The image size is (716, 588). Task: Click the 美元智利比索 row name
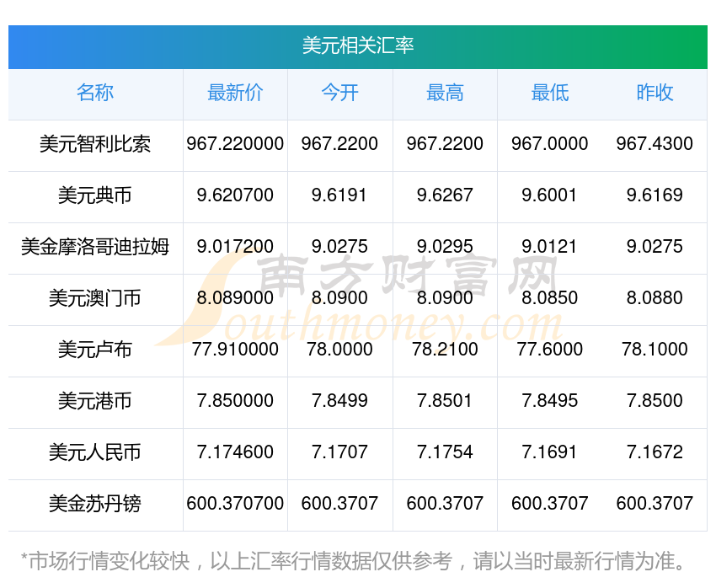(95, 144)
